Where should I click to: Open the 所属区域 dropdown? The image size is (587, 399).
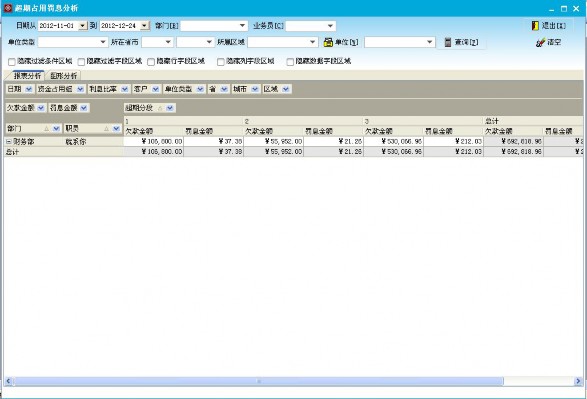point(313,42)
